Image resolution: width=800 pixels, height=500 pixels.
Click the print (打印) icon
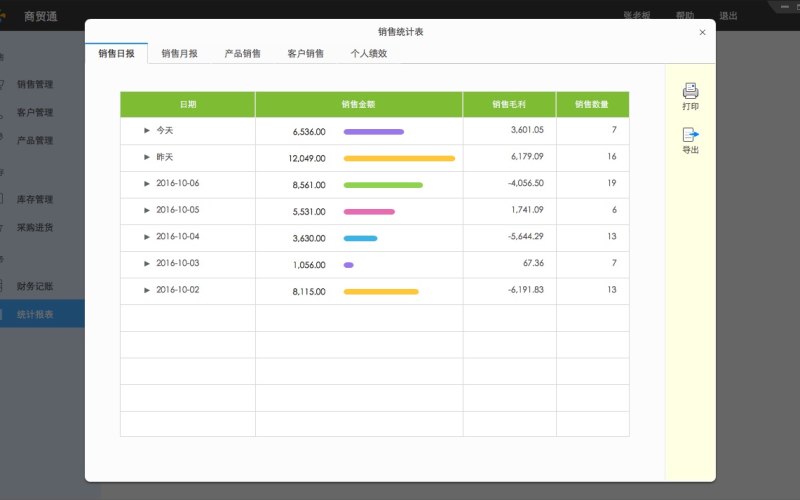[690, 91]
